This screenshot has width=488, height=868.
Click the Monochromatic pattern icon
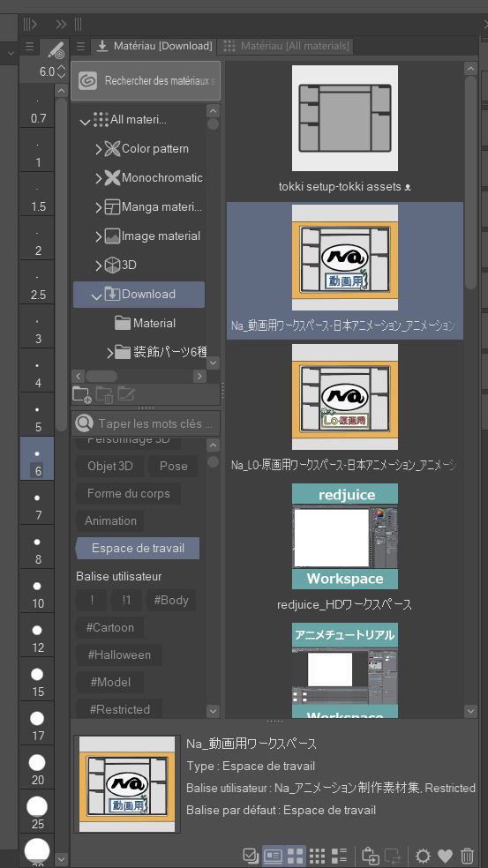click(x=112, y=177)
